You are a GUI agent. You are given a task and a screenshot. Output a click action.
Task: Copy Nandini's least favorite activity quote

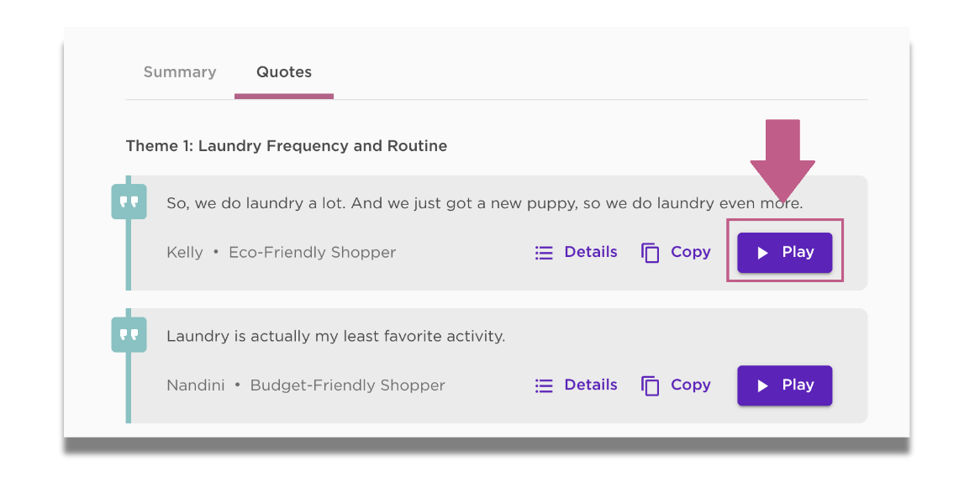tap(676, 385)
